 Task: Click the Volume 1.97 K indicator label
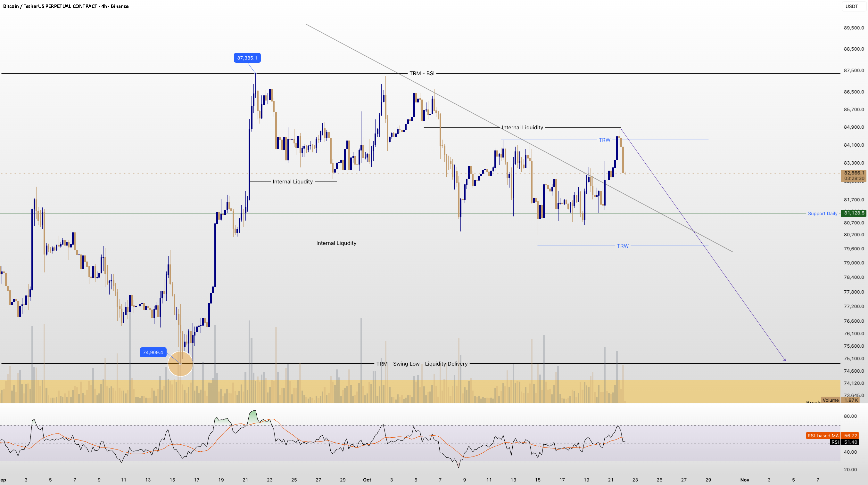[x=840, y=400]
